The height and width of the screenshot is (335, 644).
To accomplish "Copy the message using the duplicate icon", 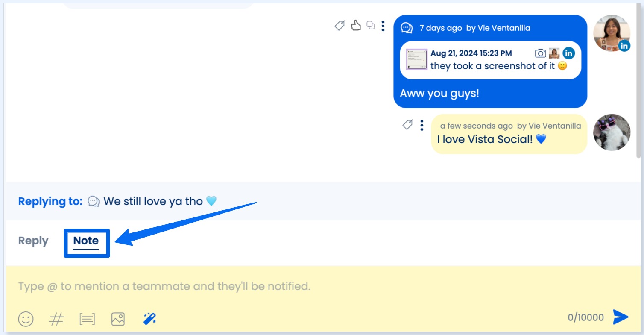I will tap(371, 25).
